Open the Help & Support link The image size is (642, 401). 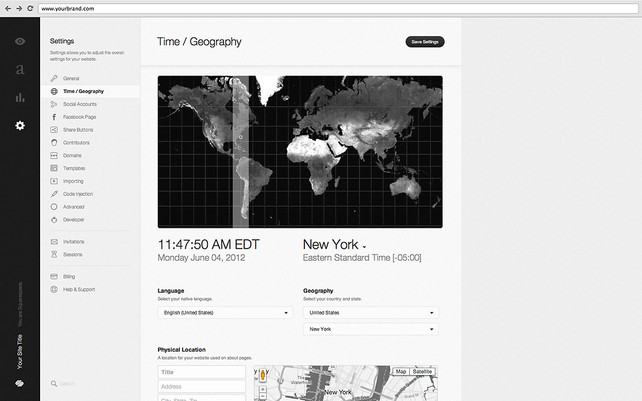(79, 289)
